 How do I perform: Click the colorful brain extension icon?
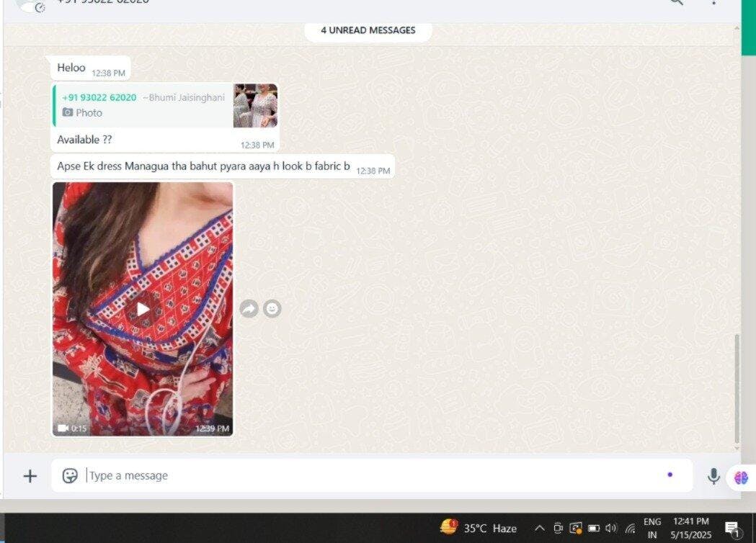click(x=741, y=477)
